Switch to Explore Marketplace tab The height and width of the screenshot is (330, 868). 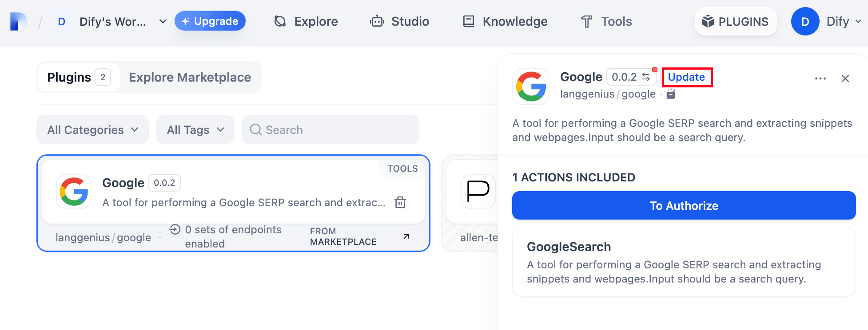(x=190, y=77)
